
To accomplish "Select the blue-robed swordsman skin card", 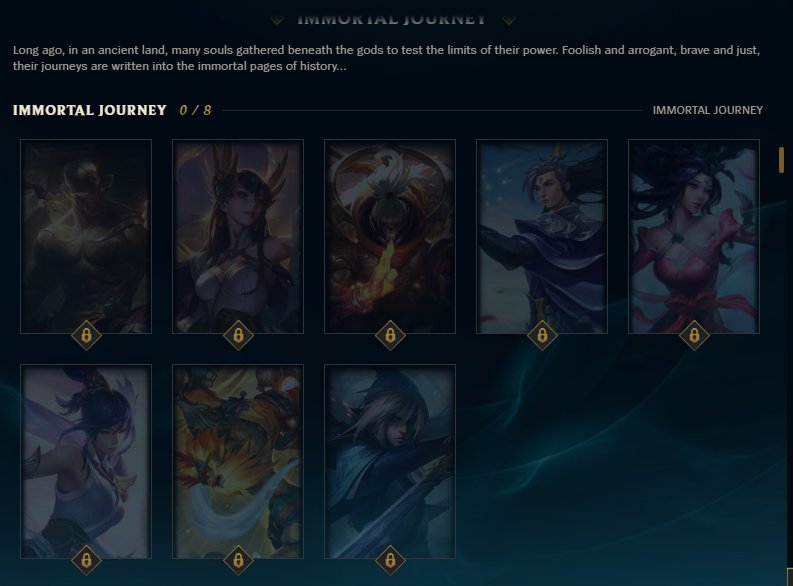I will coord(542,236).
